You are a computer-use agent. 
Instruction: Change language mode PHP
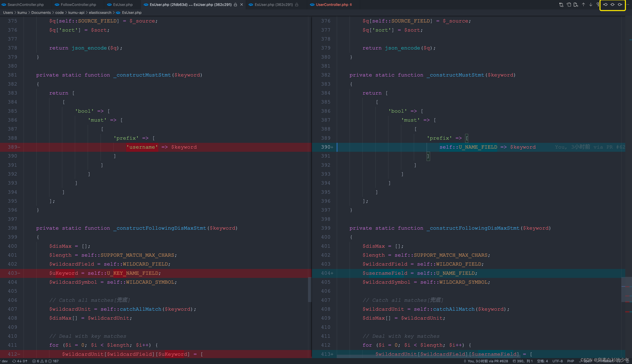(x=571, y=361)
